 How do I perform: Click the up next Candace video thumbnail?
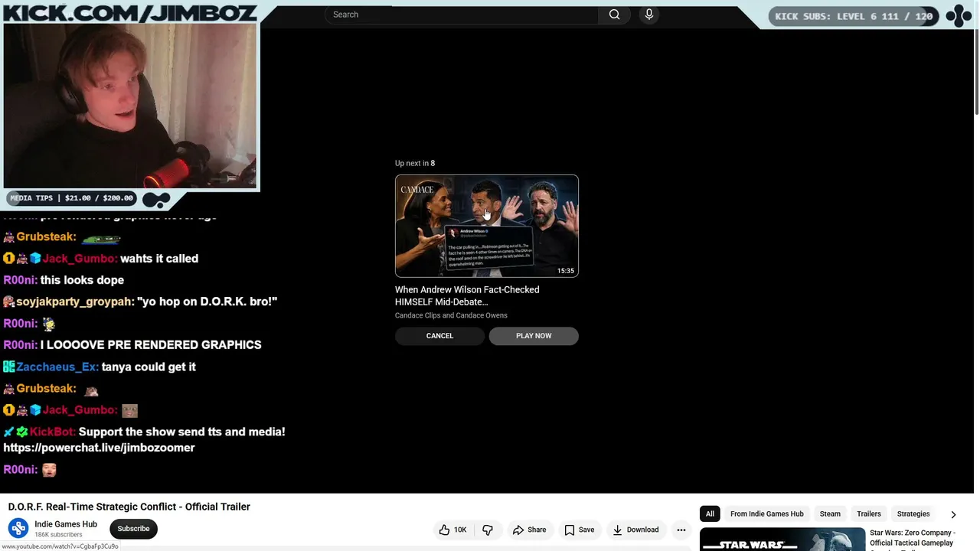(487, 226)
